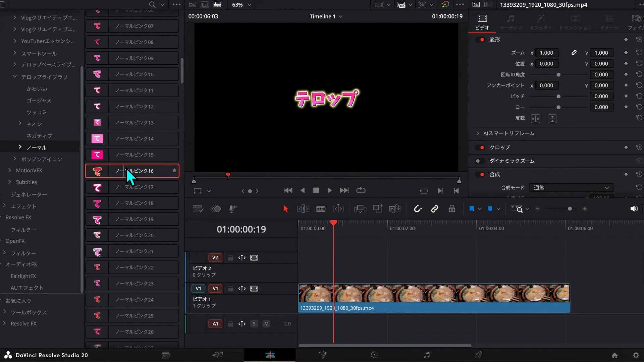Activate the voice-over record microphone
644x362 pixels.
click(232, 208)
